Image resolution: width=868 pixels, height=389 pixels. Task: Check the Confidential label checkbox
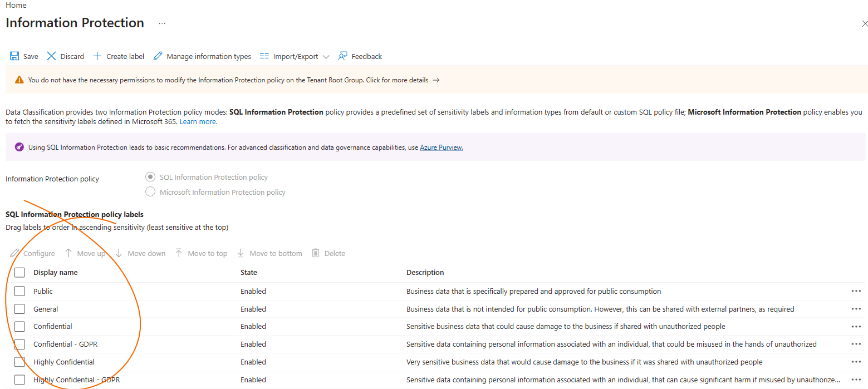[19, 326]
